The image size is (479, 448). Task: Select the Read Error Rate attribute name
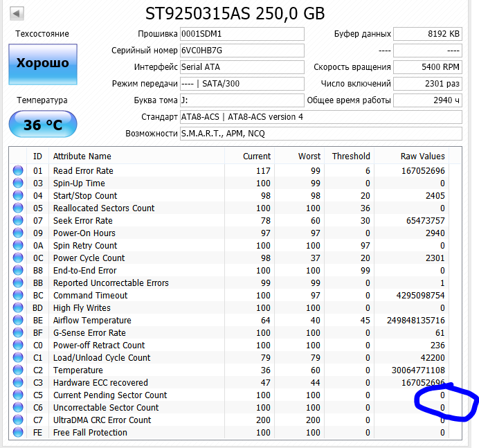coord(83,170)
